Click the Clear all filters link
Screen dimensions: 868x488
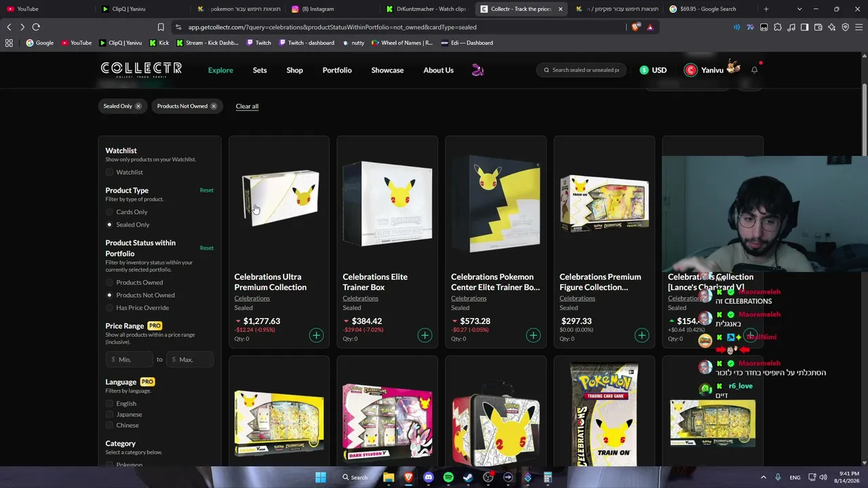click(x=247, y=106)
